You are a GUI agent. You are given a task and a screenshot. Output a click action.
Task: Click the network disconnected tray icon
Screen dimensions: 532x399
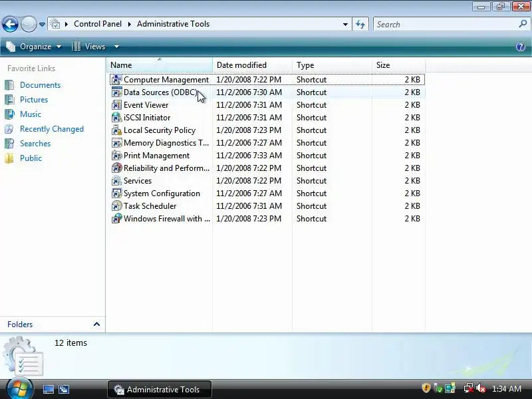tap(469, 388)
